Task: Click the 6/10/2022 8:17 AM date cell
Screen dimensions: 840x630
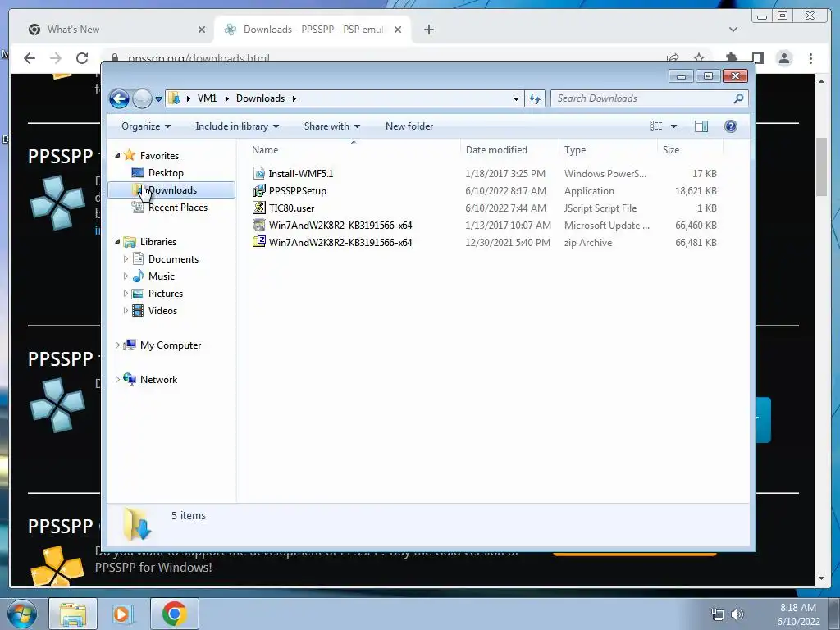Action: click(x=505, y=190)
